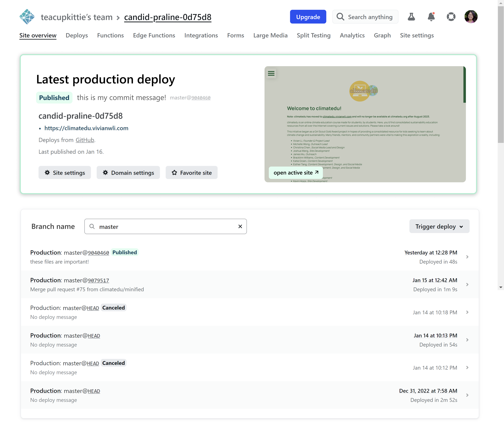
Task: Open the Trigger deploy dropdown
Action: click(439, 226)
